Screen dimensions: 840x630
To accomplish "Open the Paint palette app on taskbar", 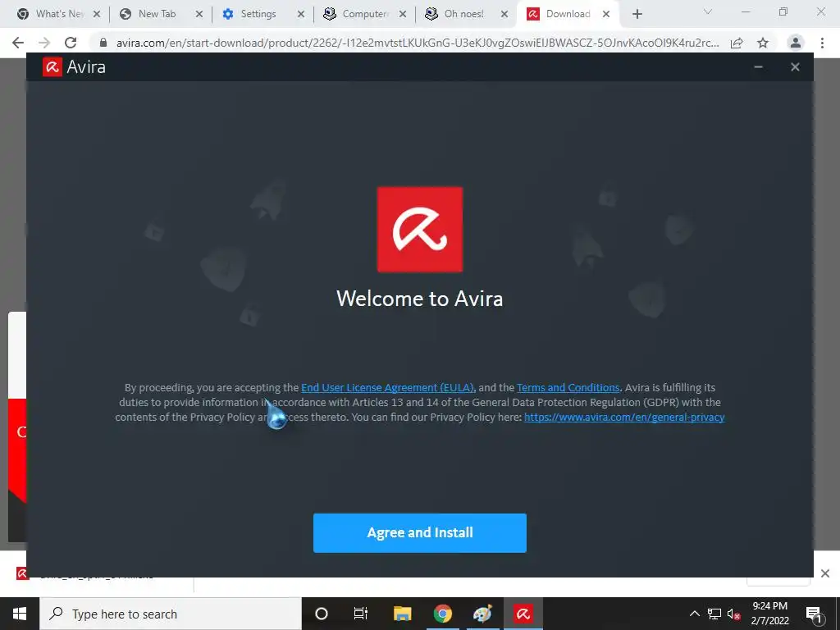I will coord(482,614).
